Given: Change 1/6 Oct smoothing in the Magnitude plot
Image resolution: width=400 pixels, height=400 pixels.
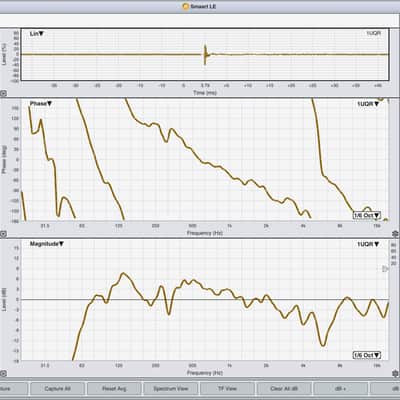Looking at the screenshot, I should (x=367, y=355).
